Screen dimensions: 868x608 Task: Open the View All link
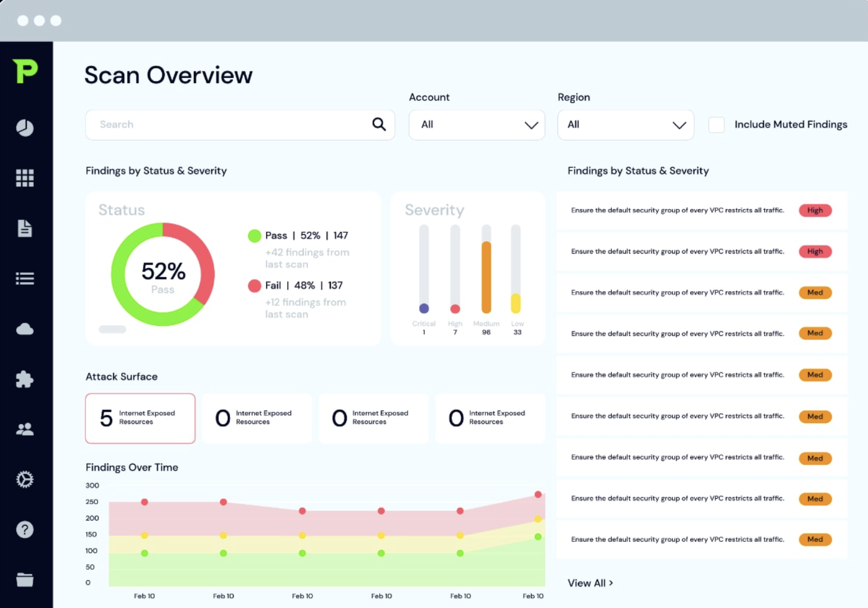(590, 583)
